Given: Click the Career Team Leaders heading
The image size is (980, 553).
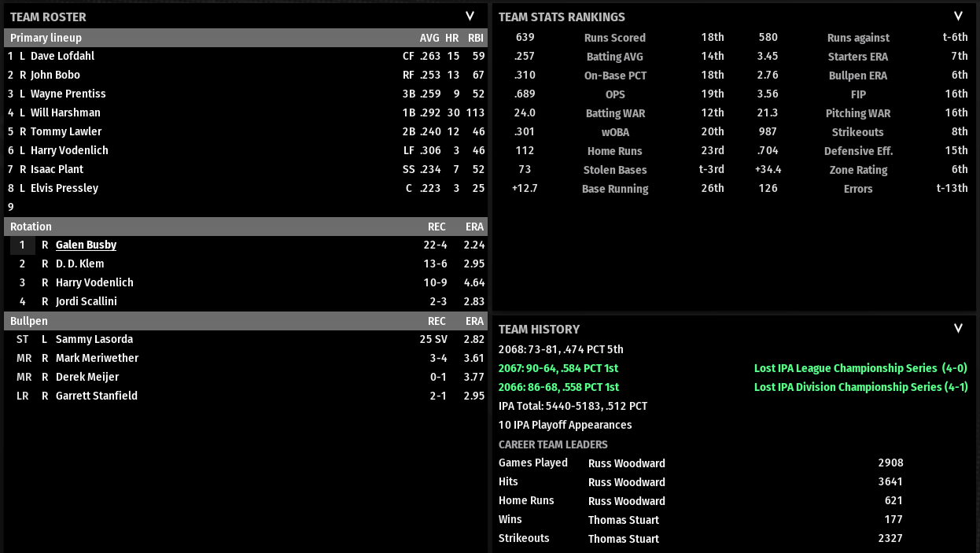Looking at the screenshot, I should (x=553, y=444).
